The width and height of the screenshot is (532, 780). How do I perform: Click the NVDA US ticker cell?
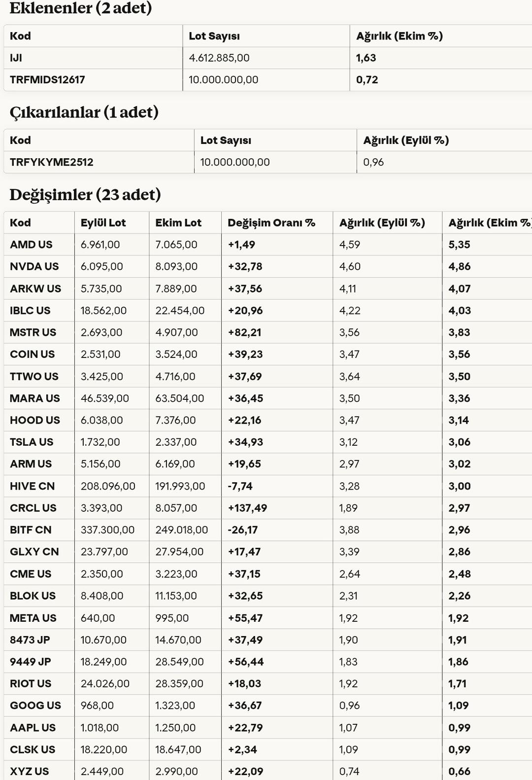click(34, 266)
